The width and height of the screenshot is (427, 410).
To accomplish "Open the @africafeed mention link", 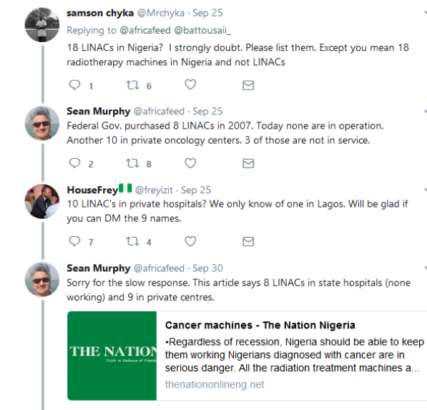I will [145, 30].
